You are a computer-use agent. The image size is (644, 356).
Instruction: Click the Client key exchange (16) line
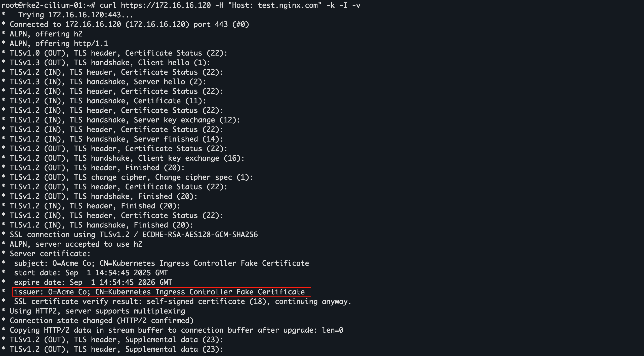(127, 158)
